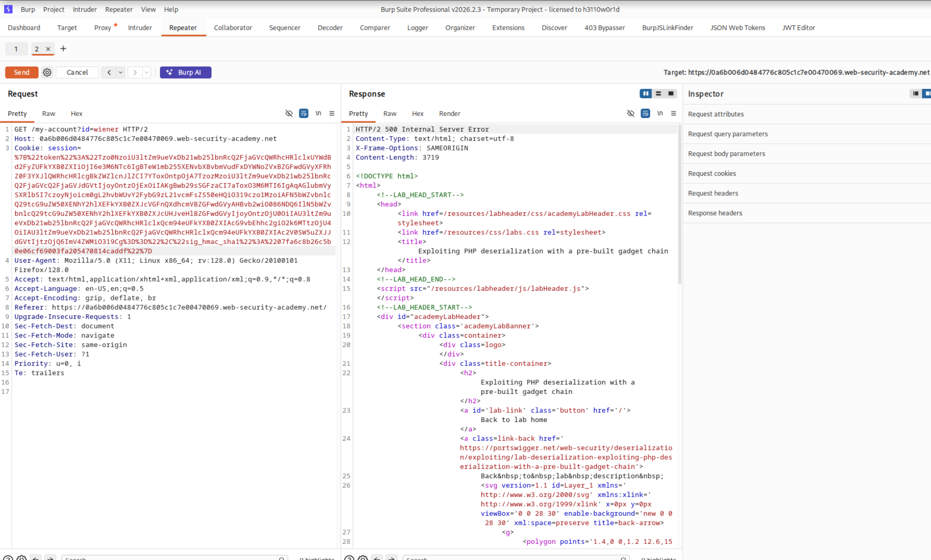The image size is (931, 560).
Task: Switch to the Proxy tab
Action: (103, 28)
